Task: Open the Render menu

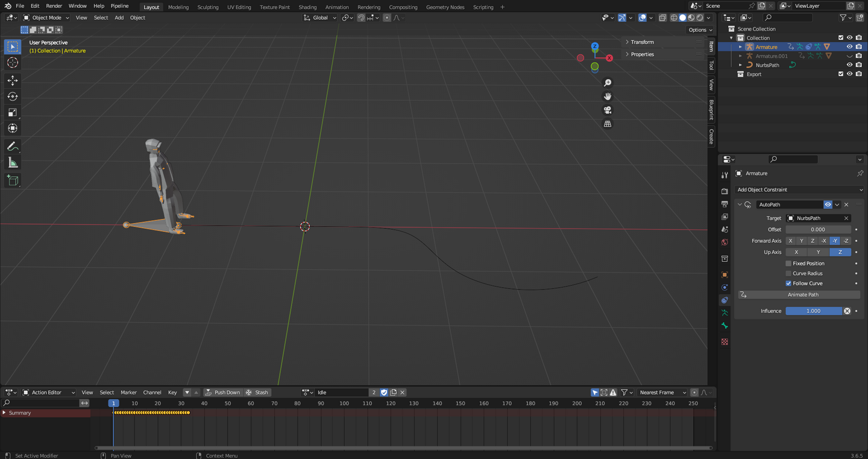Action: (54, 6)
